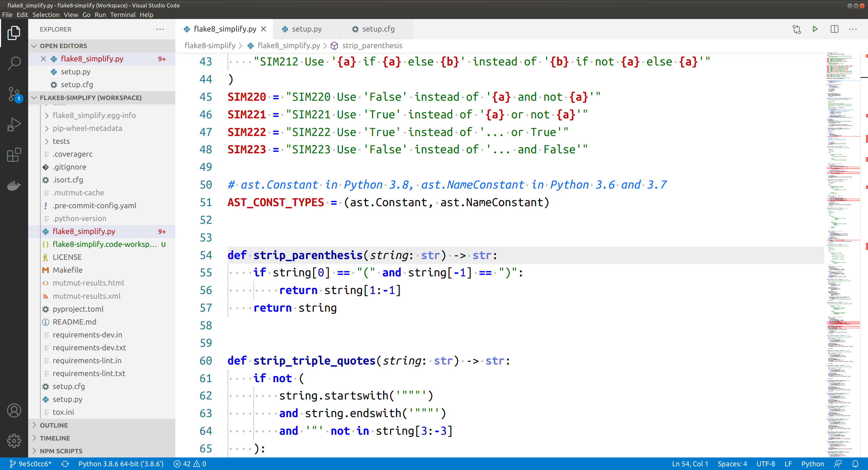
Task: Expand the tests folder
Action: pos(61,141)
